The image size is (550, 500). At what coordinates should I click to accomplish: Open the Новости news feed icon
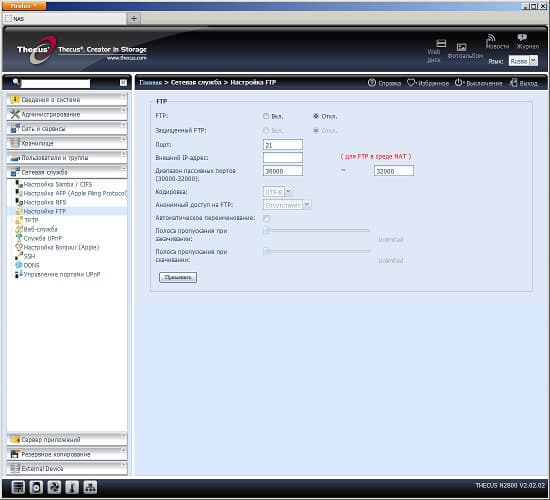click(x=491, y=38)
